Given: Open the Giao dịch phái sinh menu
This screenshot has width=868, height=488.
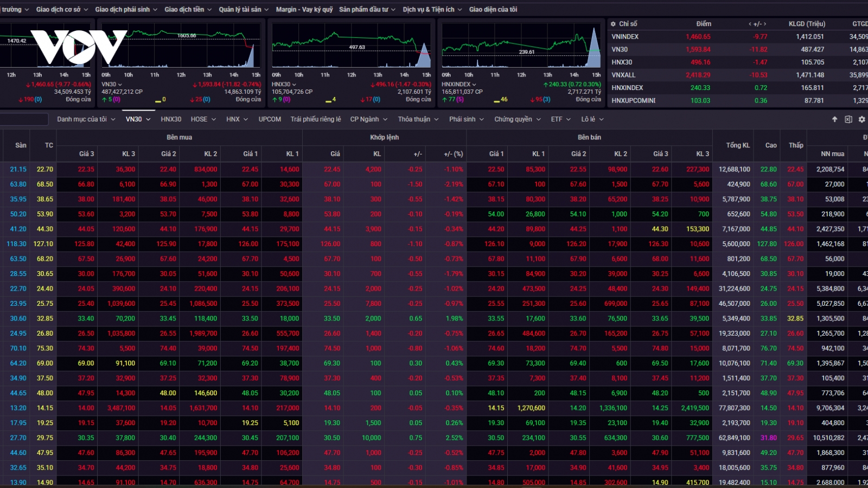Looking at the screenshot, I should tap(126, 9).
